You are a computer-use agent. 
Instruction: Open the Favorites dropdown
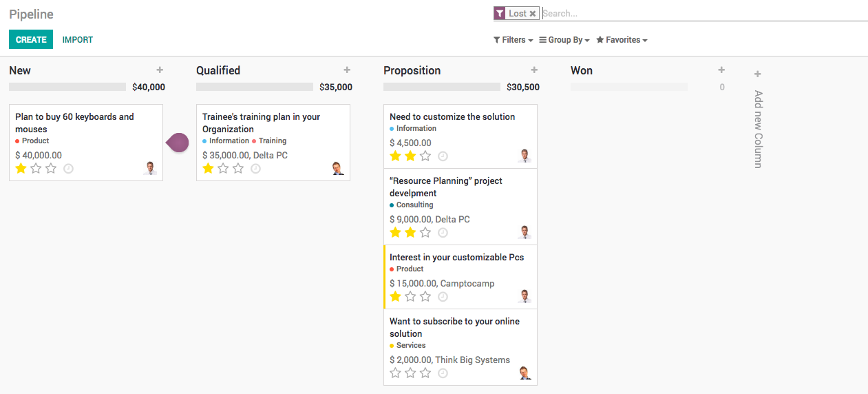[622, 40]
